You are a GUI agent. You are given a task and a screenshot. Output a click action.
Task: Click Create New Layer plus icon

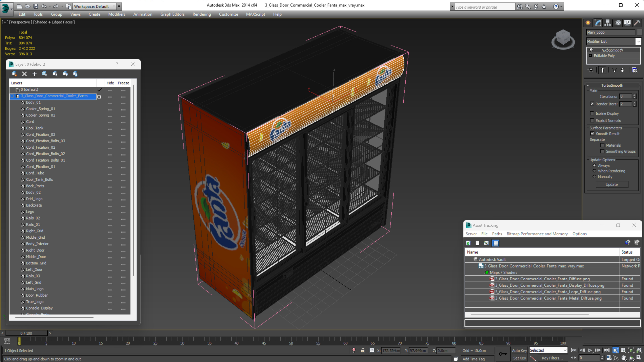(35, 74)
